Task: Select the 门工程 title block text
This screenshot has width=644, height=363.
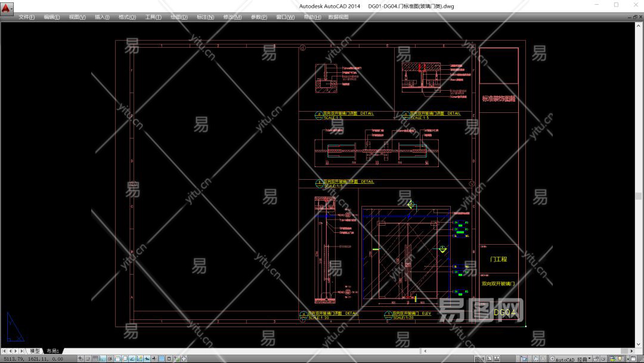Action: pos(499,259)
